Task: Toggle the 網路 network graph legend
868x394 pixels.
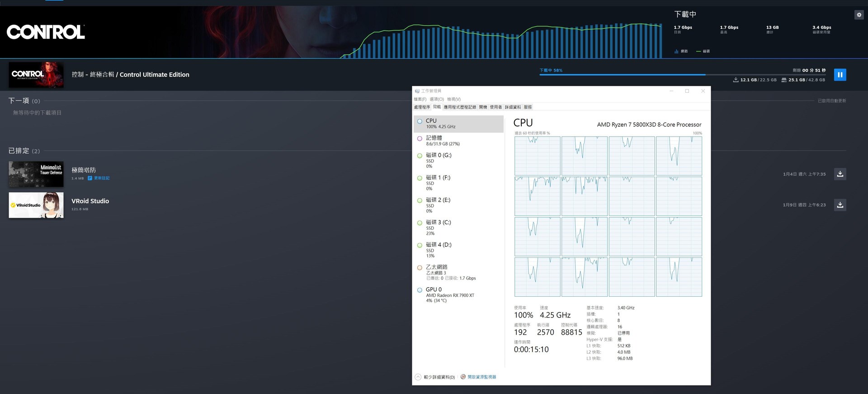Action: 681,51
